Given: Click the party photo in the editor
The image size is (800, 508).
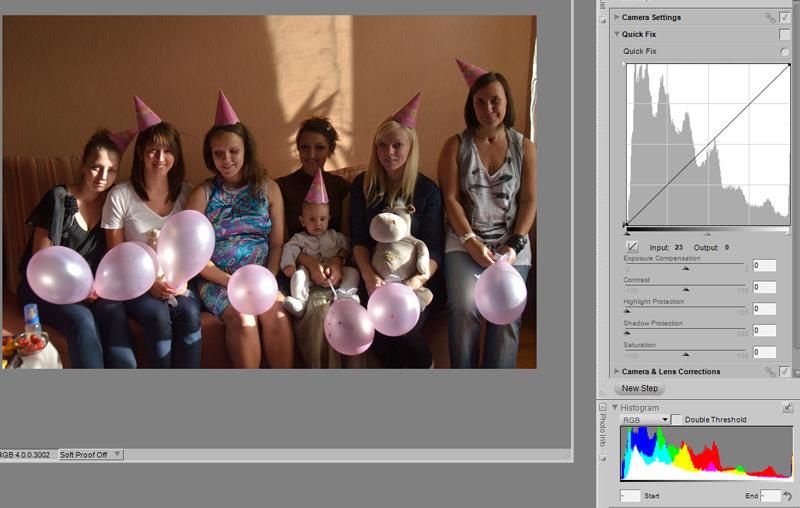Looking at the screenshot, I should [x=269, y=192].
